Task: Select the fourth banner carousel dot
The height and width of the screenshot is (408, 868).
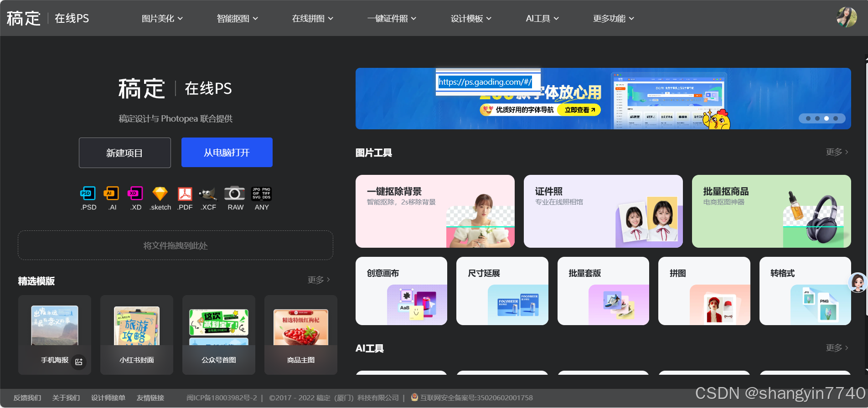Action: click(836, 118)
